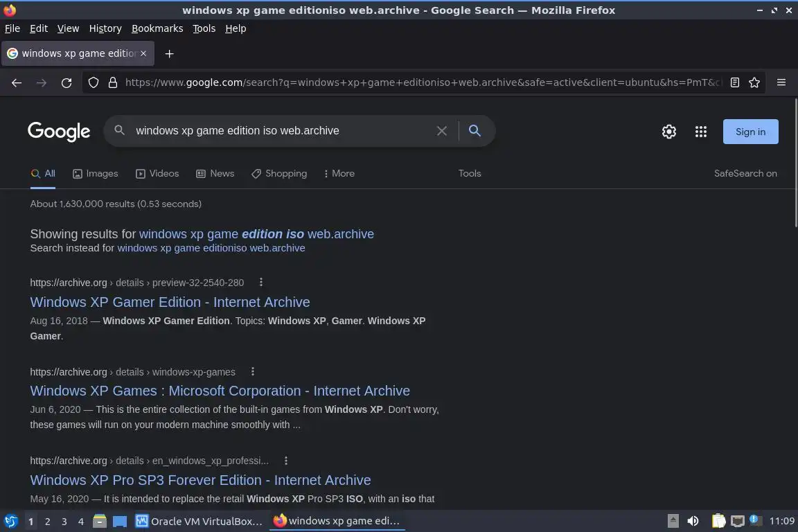Open the Help menu
This screenshot has width=798, height=532.
pyautogui.click(x=236, y=28)
